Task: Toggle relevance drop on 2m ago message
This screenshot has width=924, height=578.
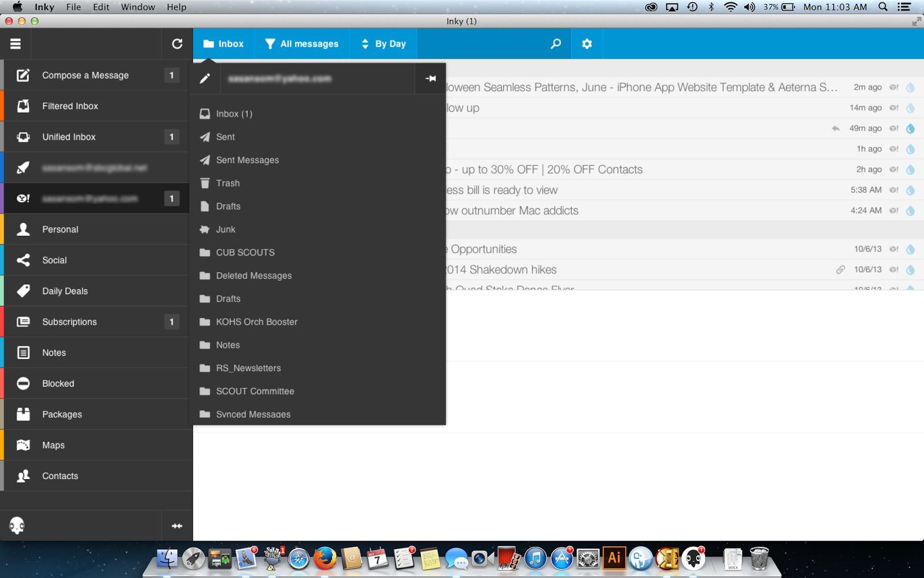Action: 911,87
